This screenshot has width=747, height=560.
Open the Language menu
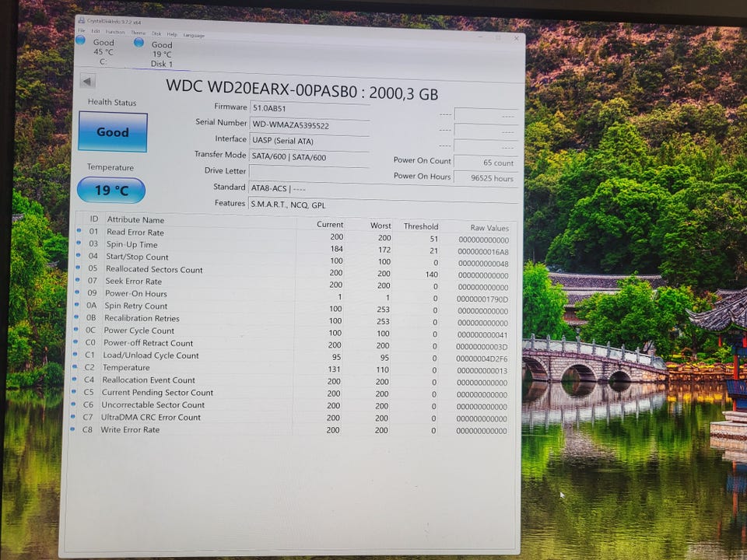pyautogui.click(x=194, y=35)
